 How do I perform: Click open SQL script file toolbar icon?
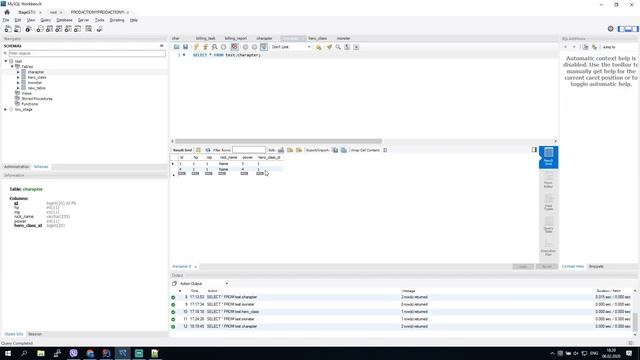(18, 29)
